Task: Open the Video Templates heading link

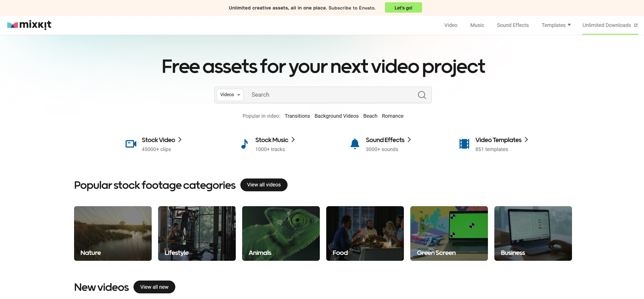Action: (x=498, y=140)
